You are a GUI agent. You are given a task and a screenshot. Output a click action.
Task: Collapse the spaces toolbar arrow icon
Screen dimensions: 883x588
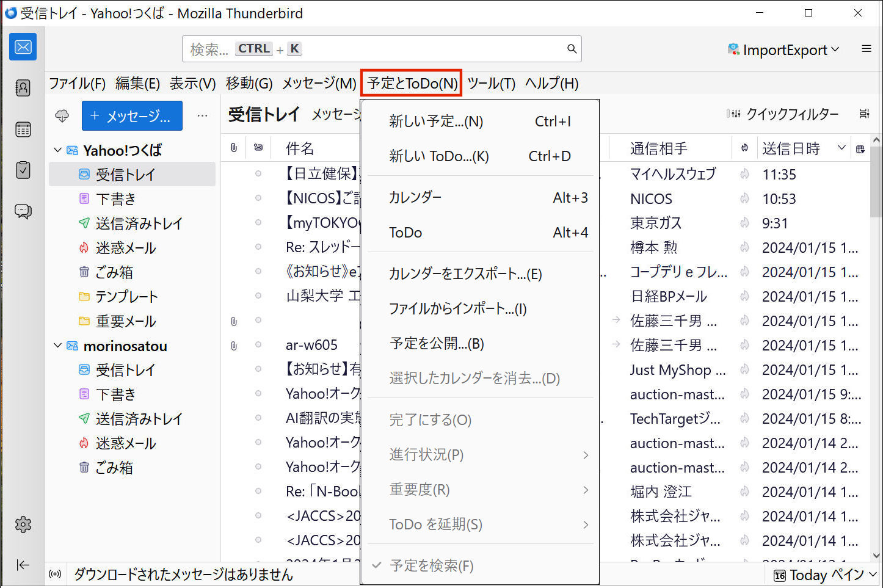[23, 565]
